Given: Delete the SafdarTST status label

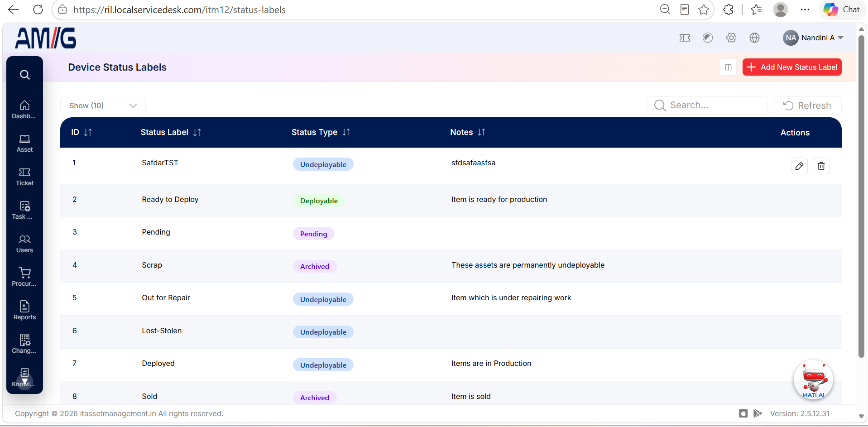Looking at the screenshot, I should pyautogui.click(x=821, y=166).
